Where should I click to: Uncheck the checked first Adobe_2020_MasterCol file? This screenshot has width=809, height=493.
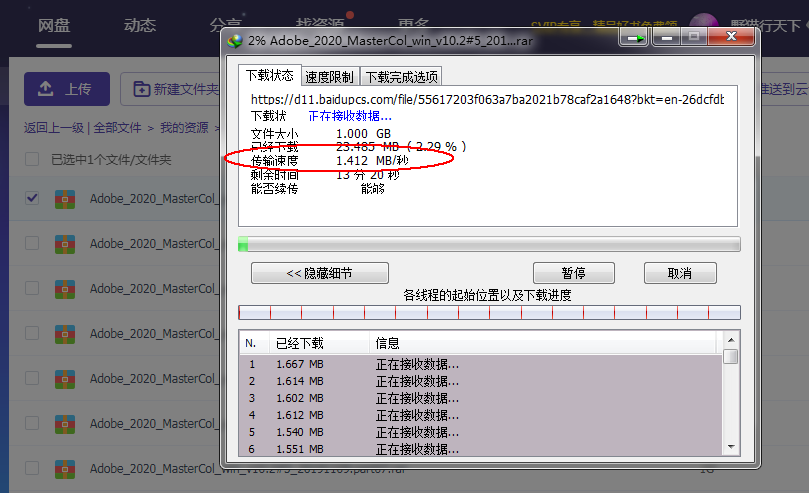[x=32, y=198]
